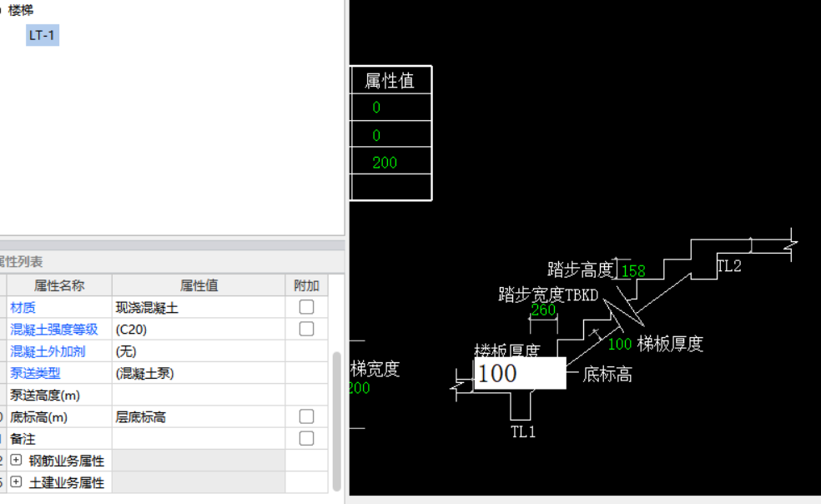Click the 100 slab thickness input box
The image size is (821, 504).
(x=520, y=374)
